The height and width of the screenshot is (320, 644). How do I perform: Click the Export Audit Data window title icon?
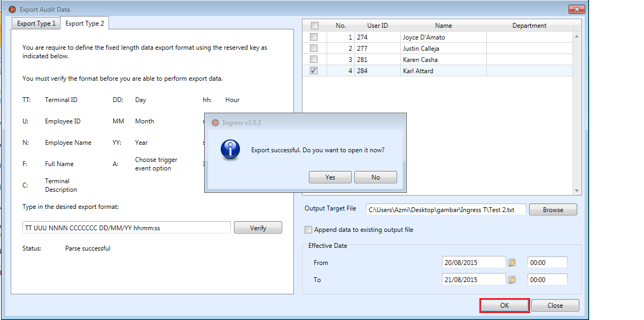pyautogui.click(x=12, y=9)
